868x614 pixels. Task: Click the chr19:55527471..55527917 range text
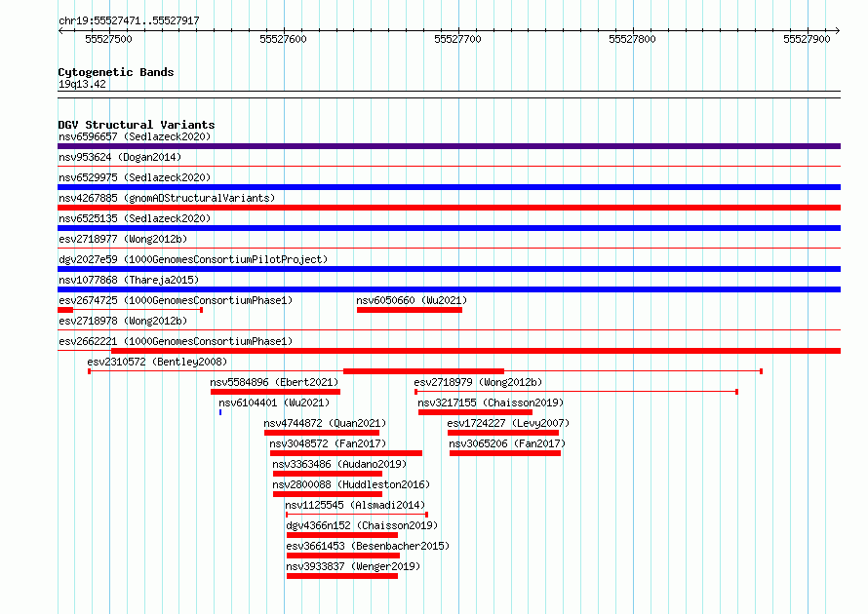pos(129,20)
